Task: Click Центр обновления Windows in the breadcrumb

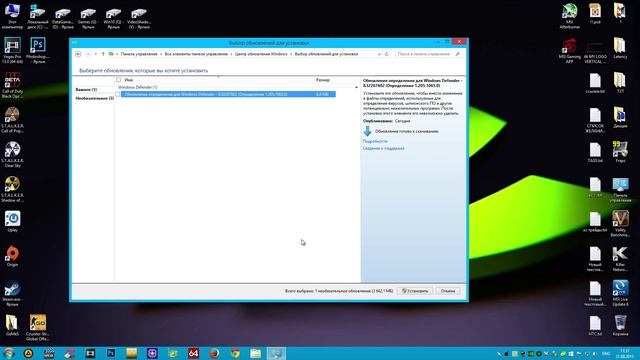Action: tap(261, 54)
